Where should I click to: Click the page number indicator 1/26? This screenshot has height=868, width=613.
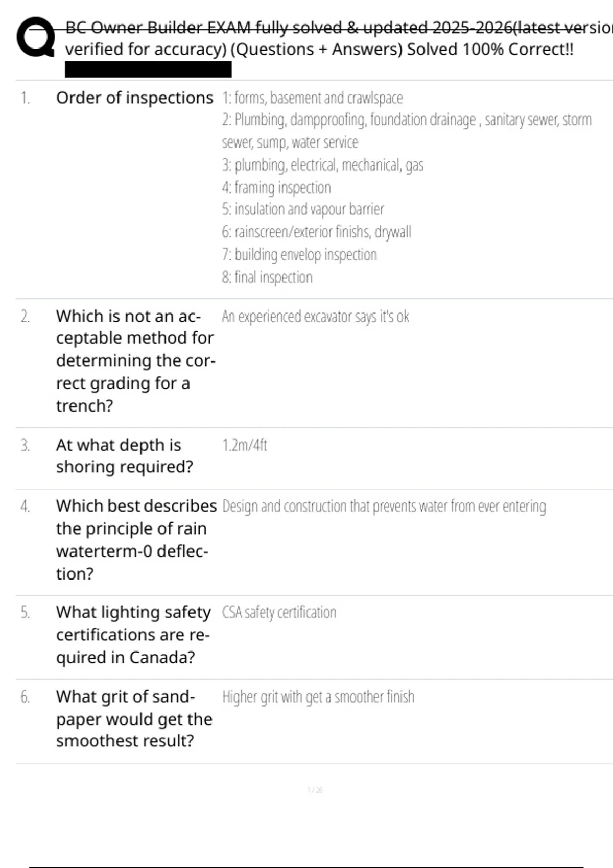point(315,790)
